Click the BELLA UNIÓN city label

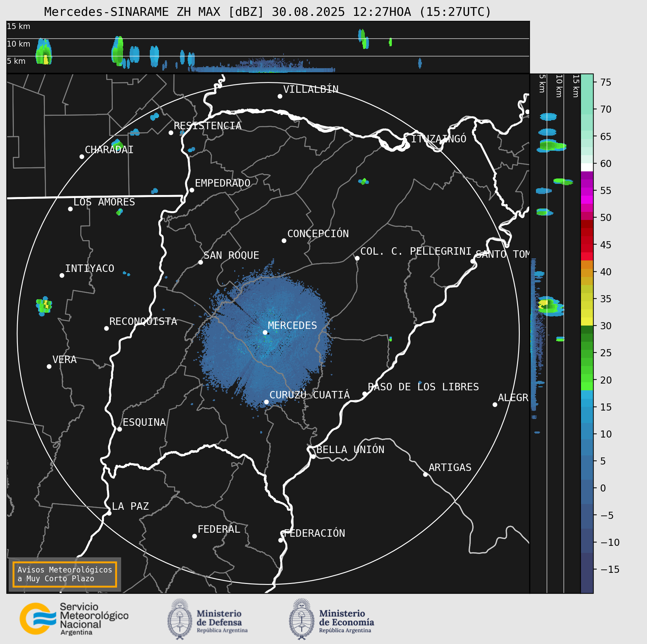point(350,450)
